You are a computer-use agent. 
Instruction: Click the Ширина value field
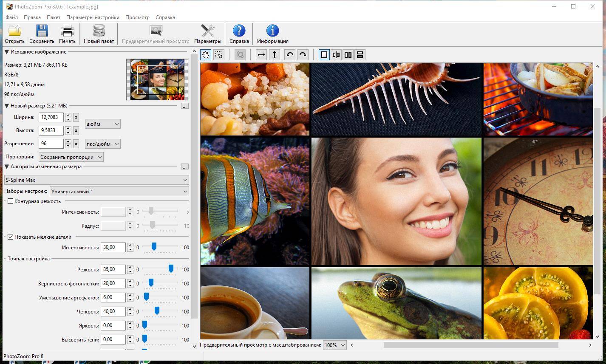[51, 117]
